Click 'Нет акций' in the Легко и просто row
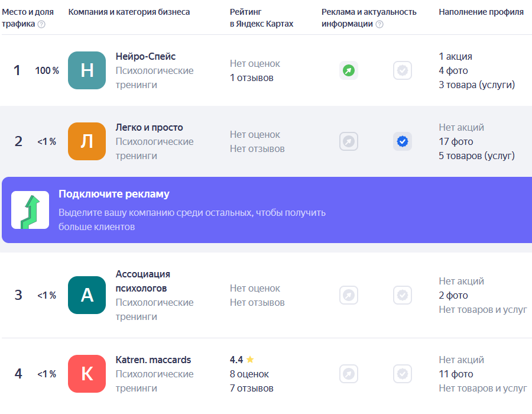532x414 pixels. [x=462, y=127]
